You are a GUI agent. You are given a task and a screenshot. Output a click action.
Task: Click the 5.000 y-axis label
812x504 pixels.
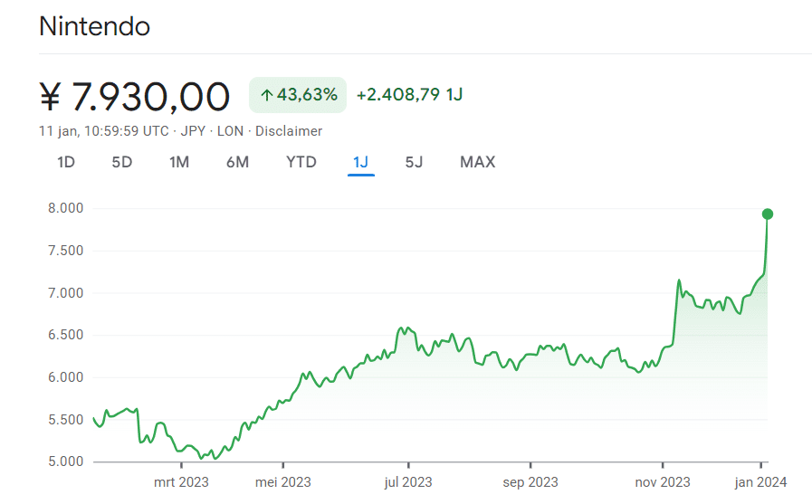pyautogui.click(x=65, y=461)
